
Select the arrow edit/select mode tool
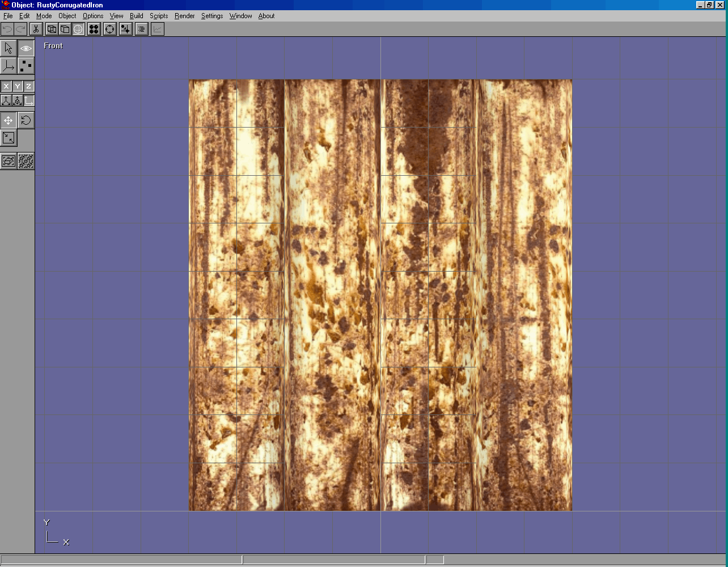point(9,49)
